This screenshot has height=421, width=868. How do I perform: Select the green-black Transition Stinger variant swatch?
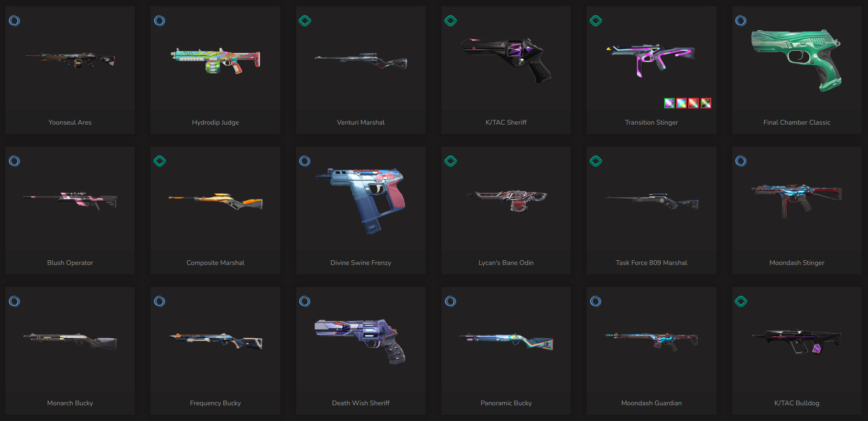(706, 103)
